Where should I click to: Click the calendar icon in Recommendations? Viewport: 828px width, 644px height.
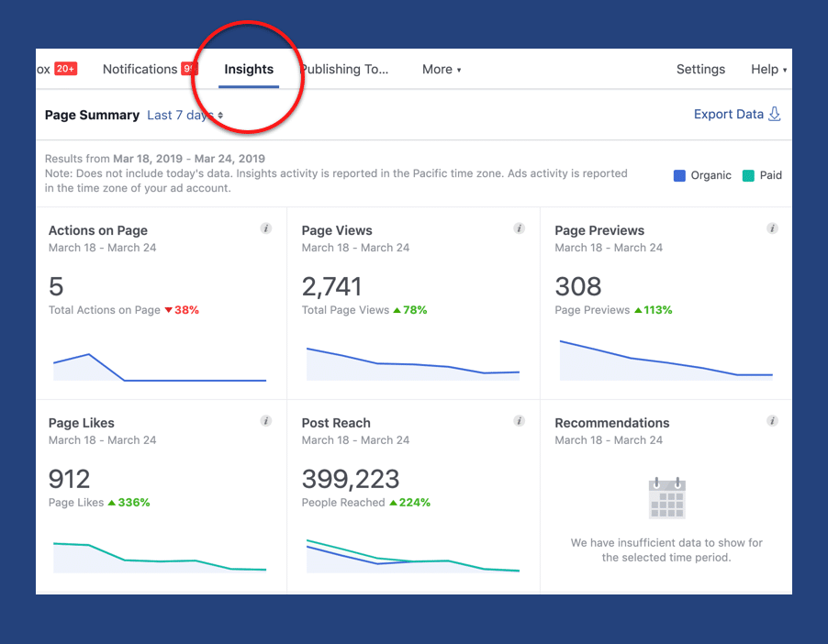[667, 498]
